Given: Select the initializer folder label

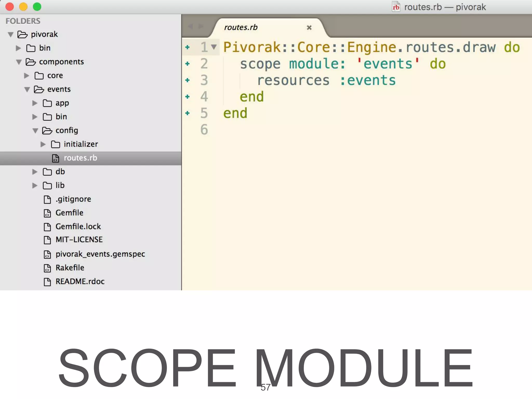Looking at the screenshot, I should pos(81,144).
